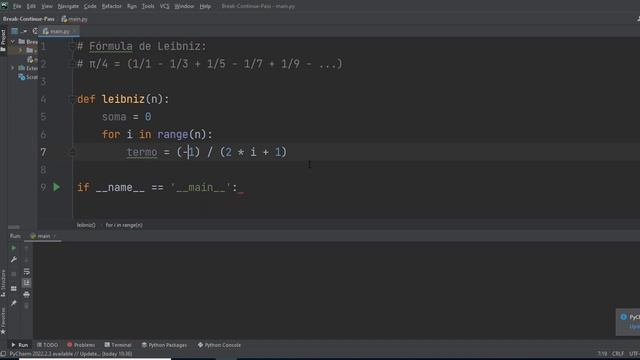Open the Python Console tool window
640x360 pixels.
pos(219,345)
